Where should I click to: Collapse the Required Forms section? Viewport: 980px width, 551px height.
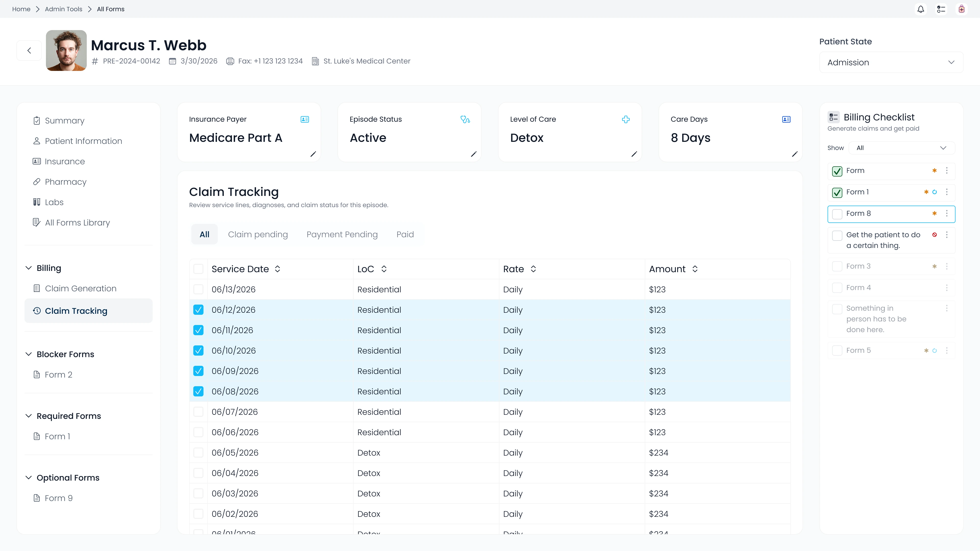click(x=29, y=416)
